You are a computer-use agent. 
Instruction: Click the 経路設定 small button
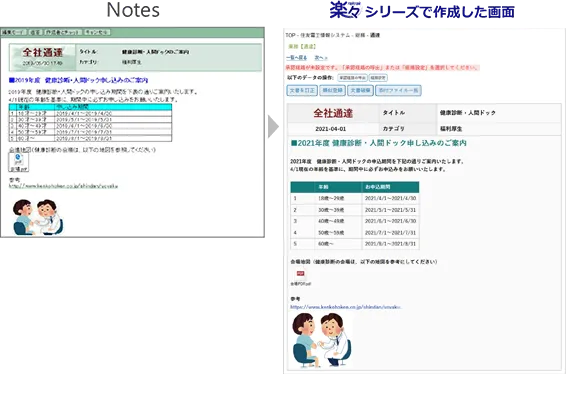click(378, 78)
